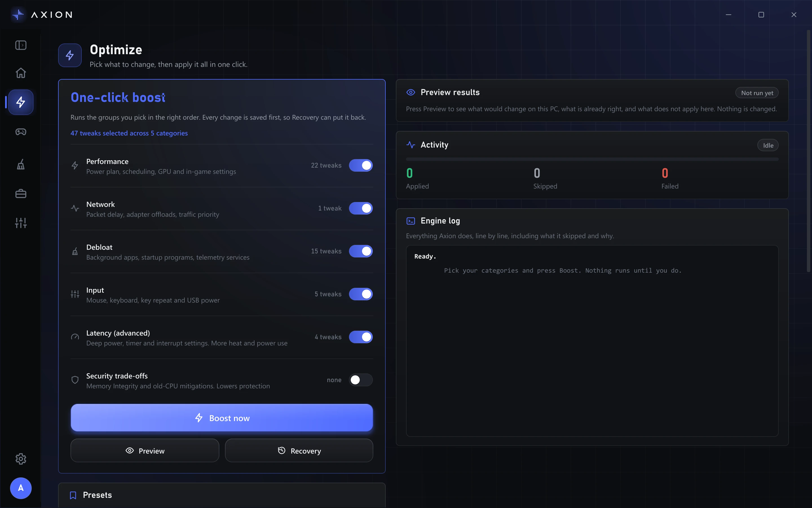Collapse the sidebar panel icon

(21, 45)
